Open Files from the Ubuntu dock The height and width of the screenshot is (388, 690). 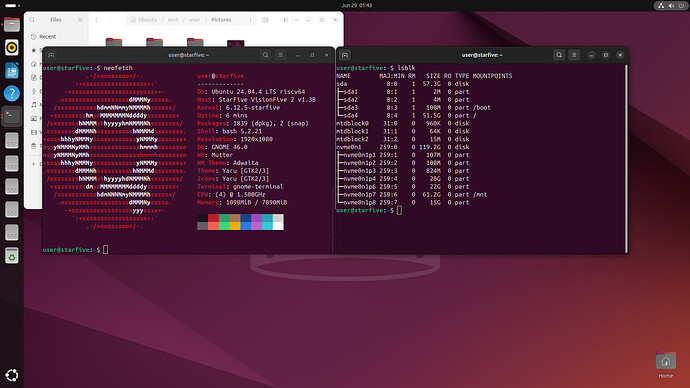12,25
